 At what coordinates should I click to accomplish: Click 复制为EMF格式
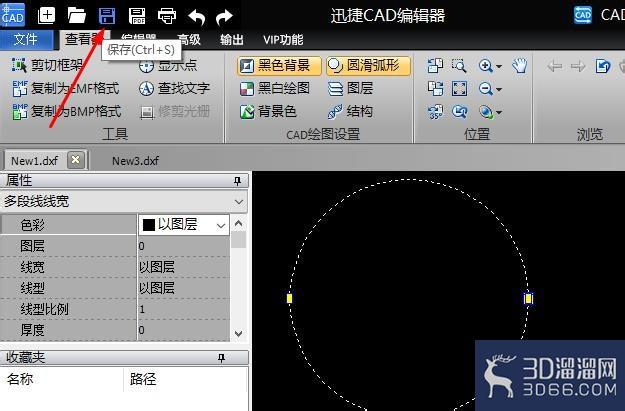(66, 88)
